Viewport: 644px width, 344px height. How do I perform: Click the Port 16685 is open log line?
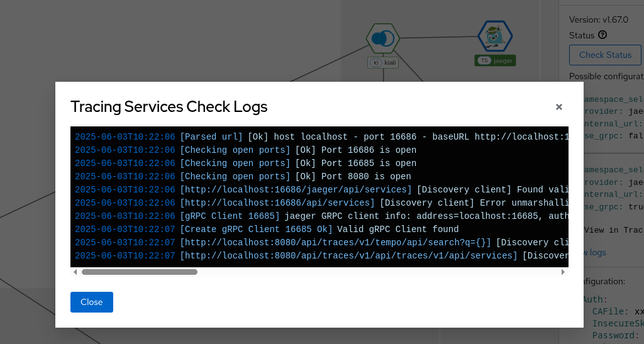click(246, 163)
